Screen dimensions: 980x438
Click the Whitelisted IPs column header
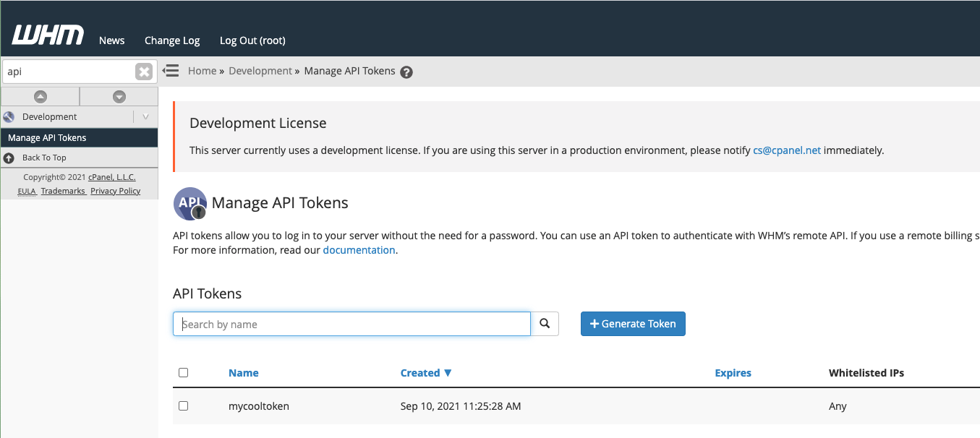pos(866,373)
